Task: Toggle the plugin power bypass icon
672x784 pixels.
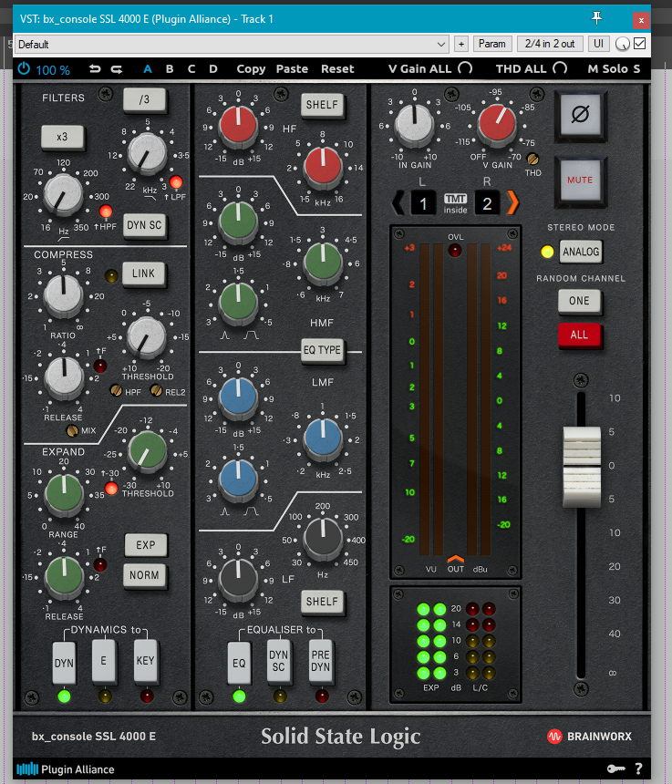Action: tap(24, 68)
